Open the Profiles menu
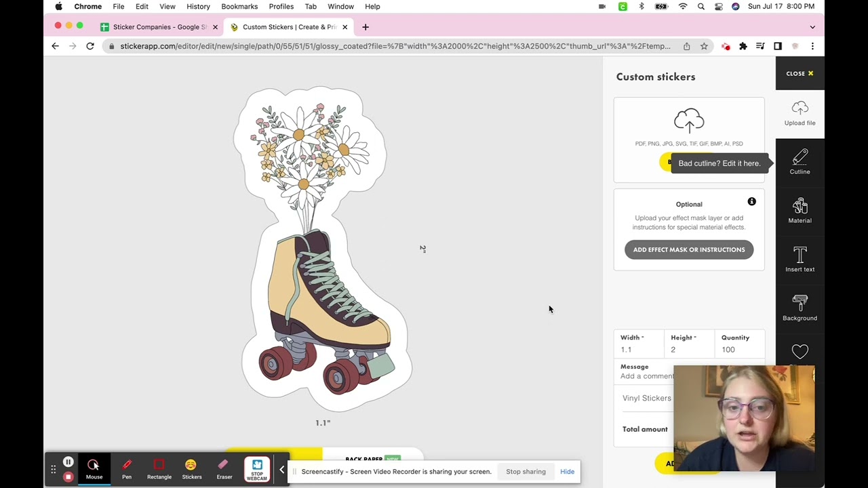868x488 pixels. [x=281, y=6]
